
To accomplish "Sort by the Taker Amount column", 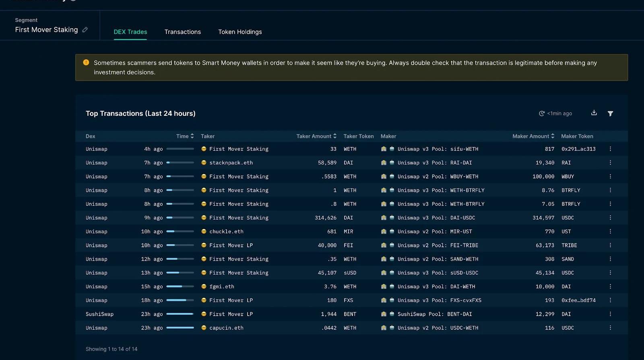I will point(316,136).
